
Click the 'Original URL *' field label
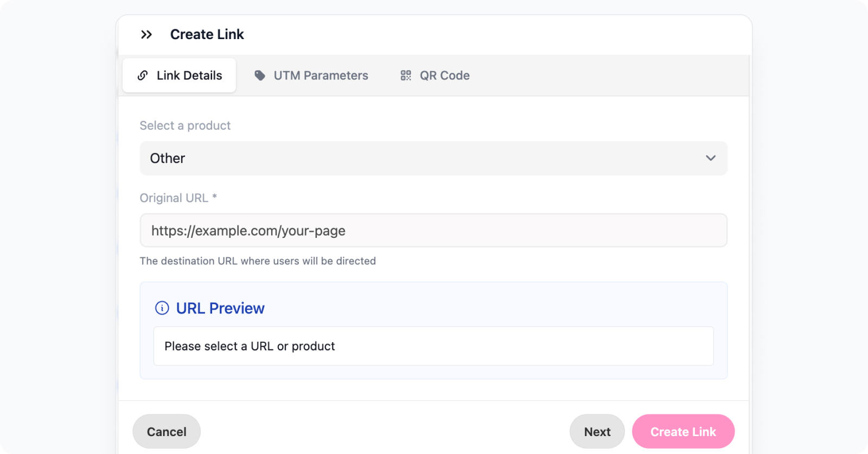[x=178, y=198]
